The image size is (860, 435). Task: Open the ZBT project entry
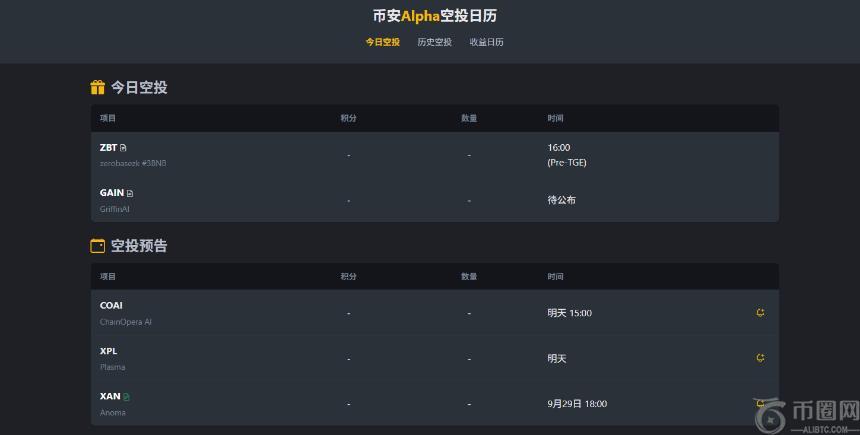pyautogui.click(x=108, y=148)
